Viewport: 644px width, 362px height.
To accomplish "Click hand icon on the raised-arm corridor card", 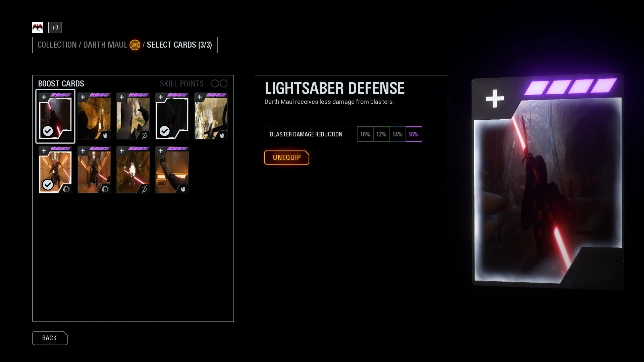I will point(183,189).
